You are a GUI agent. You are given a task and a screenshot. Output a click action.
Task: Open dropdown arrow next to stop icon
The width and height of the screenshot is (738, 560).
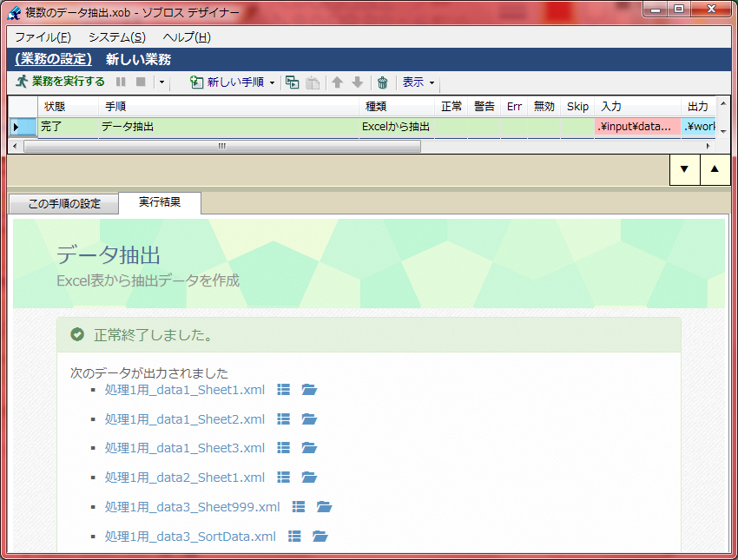[161, 82]
